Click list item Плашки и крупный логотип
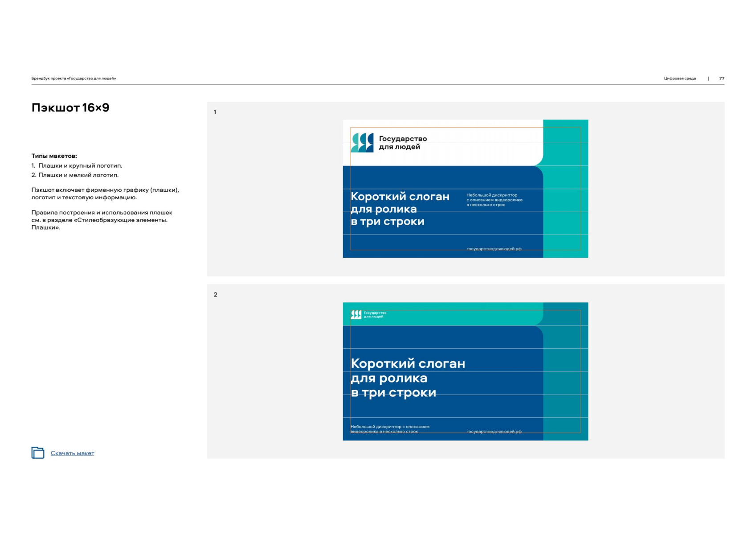The image size is (756, 535). coord(80,166)
